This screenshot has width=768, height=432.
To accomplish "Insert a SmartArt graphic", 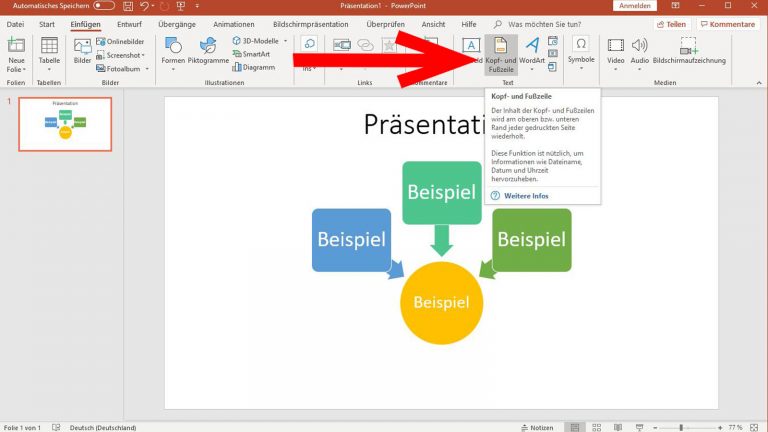I will click(x=254, y=54).
